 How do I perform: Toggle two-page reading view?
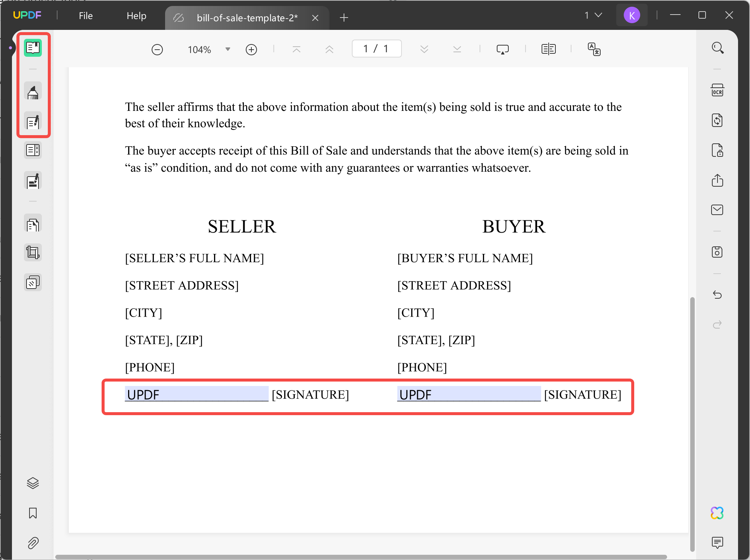click(548, 49)
